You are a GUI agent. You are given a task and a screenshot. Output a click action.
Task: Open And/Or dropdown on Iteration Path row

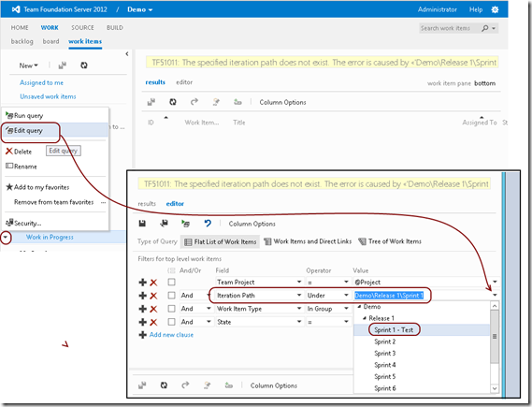click(x=209, y=296)
